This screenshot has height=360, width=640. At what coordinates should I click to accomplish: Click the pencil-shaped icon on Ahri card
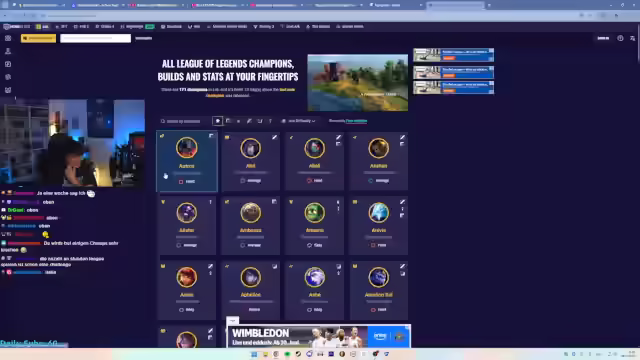[x=274, y=137]
